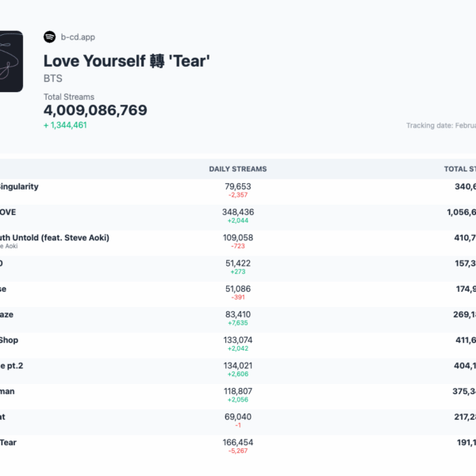476x476 pixels.
Task: Click the Spotify logo icon
Action: (49, 37)
